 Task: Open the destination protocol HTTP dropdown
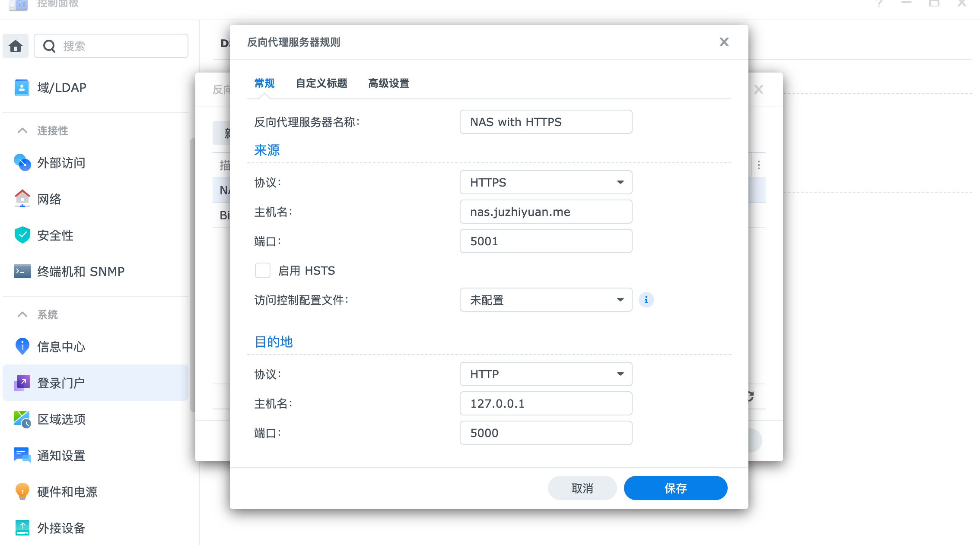(546, 374)
